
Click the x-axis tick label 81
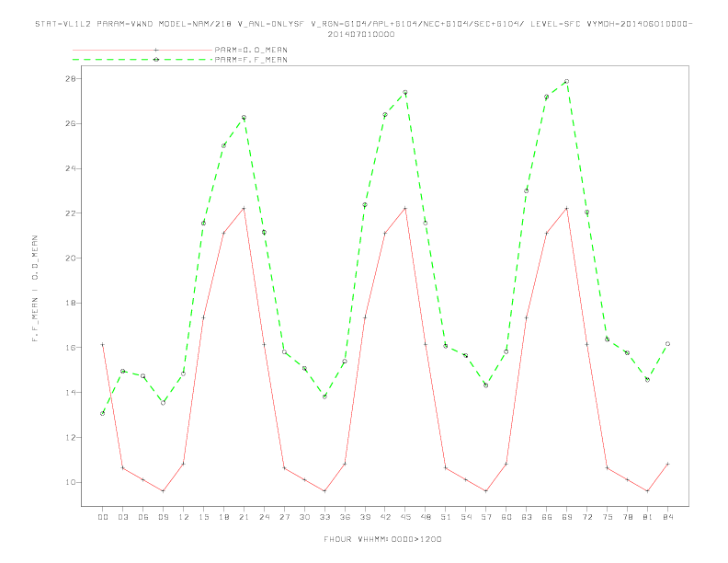click(x=648, y=517)
